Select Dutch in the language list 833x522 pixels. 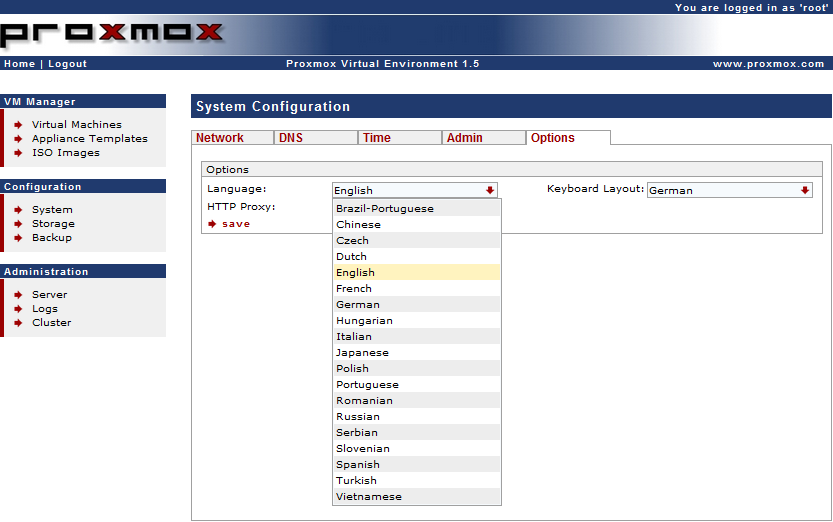point(417,256)
